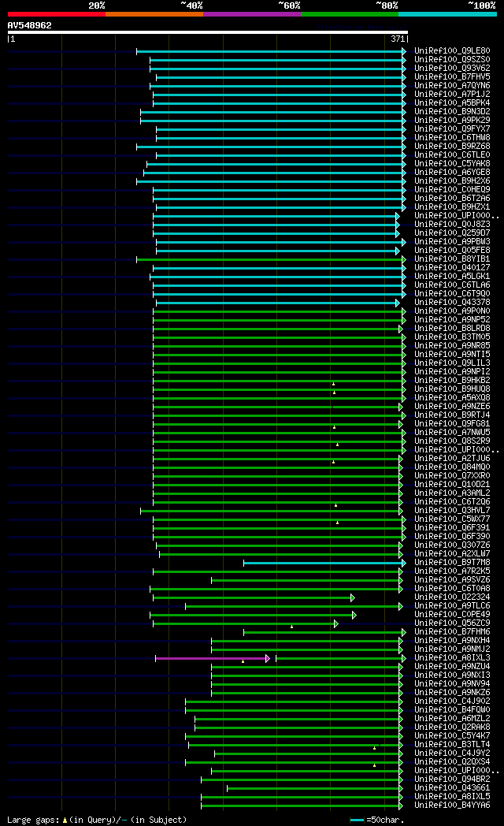Choose hit UniRef100_B9N3D2

(x=452, y=112)
